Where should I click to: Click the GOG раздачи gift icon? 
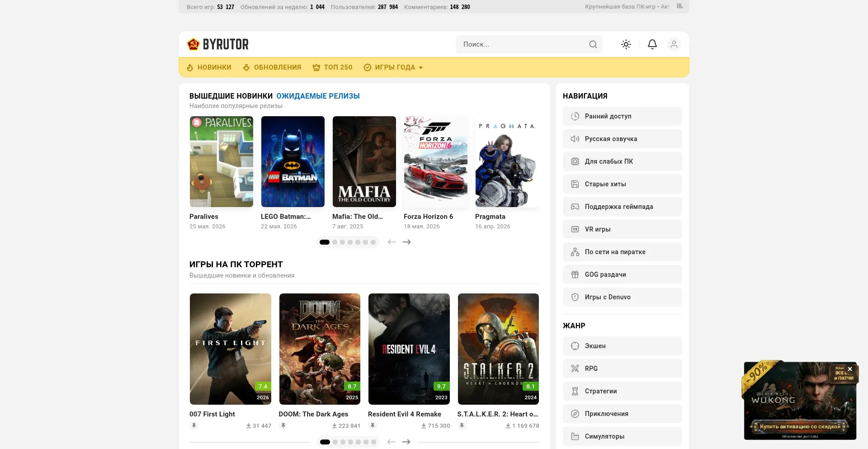(x=575, y=274)
